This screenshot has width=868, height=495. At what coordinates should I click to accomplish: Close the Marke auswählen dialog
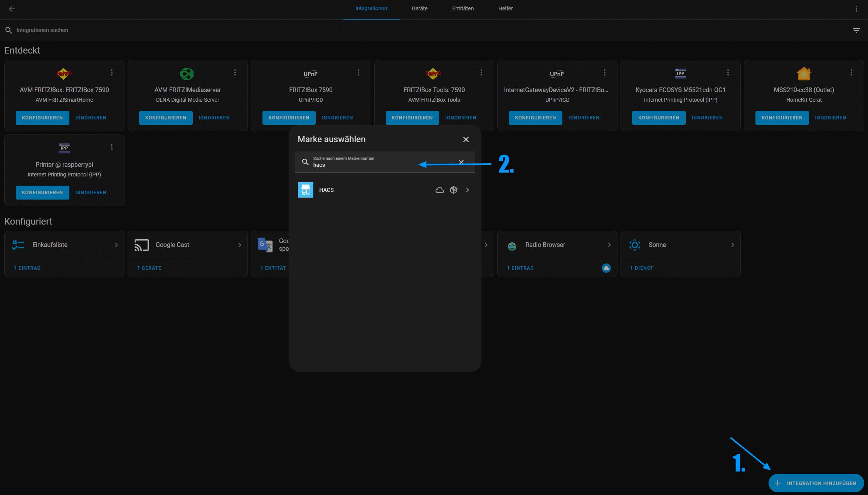(x=466, y=139)
